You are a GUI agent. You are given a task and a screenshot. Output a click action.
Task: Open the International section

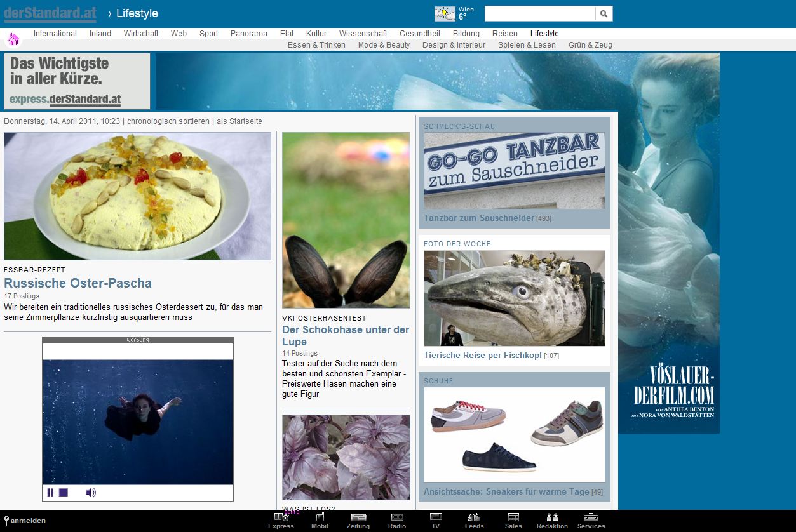55,34
